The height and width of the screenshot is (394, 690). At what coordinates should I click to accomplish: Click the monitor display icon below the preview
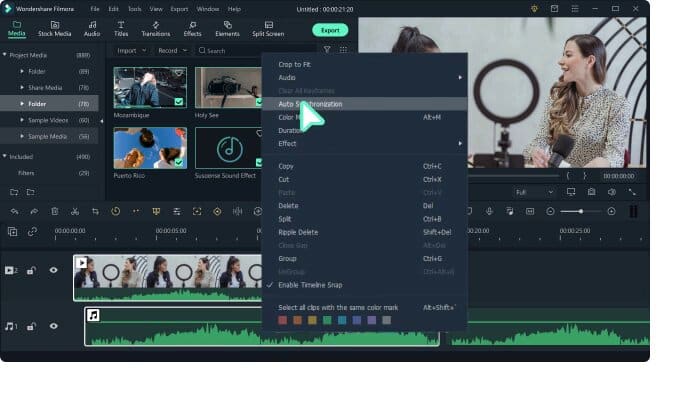pos(571,192)
